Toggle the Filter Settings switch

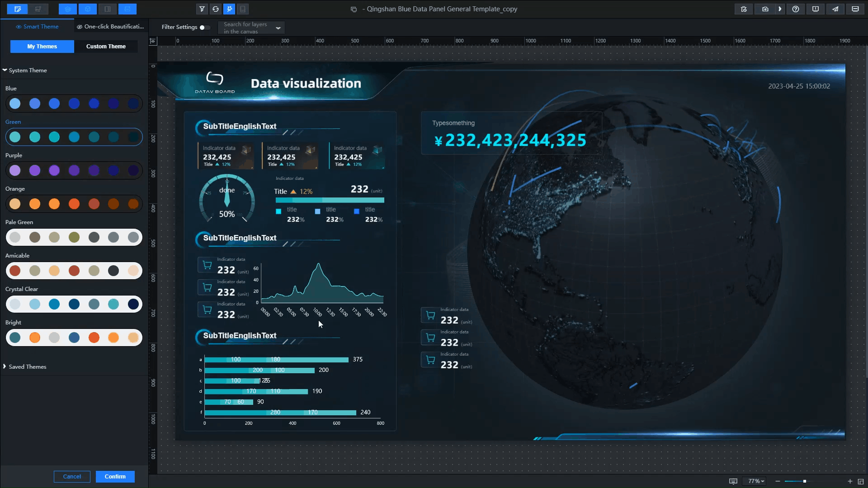pyautogui.click(x=204, y=28)
